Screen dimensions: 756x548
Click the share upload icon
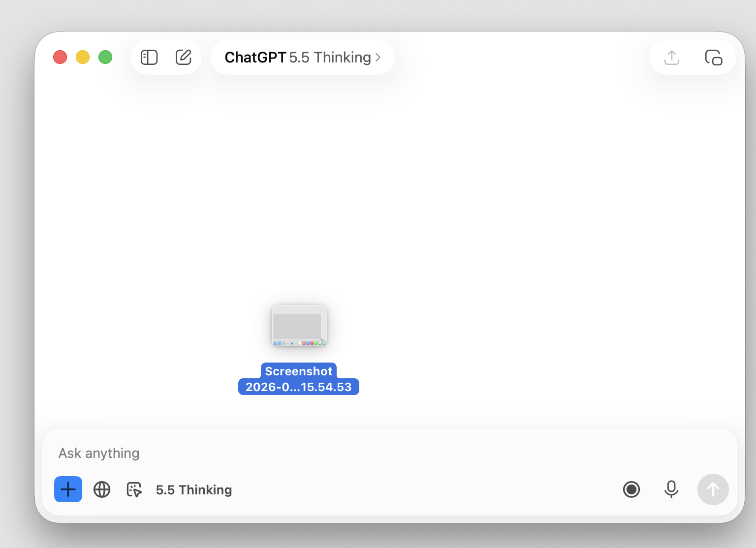672,58
